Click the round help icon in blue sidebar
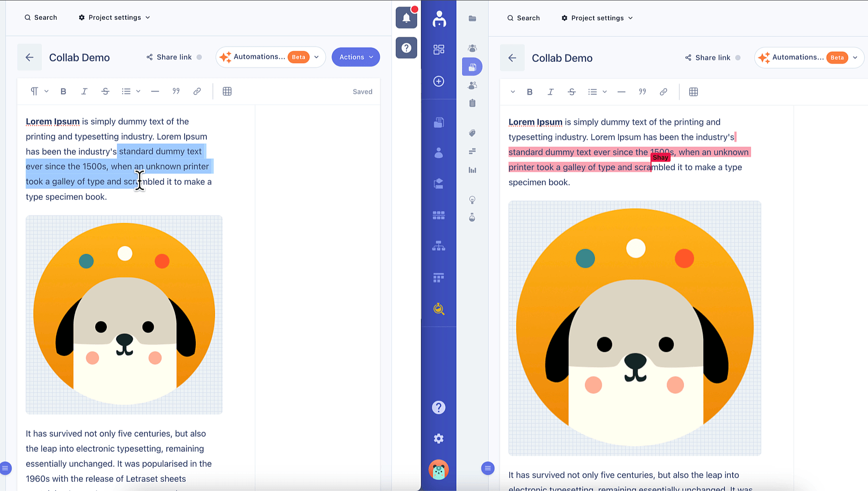The height and width of the screenshot is (491, 868). pyautogui.click(x=439, y=408)
